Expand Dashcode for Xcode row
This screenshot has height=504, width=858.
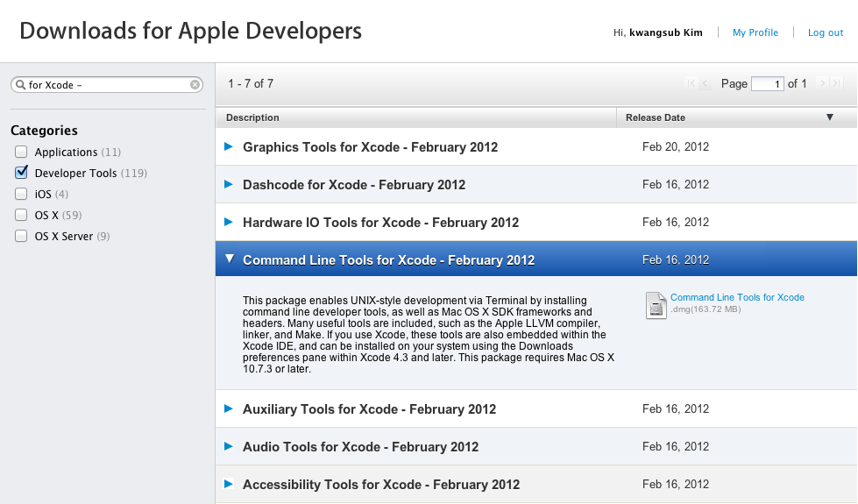point(229,184)
